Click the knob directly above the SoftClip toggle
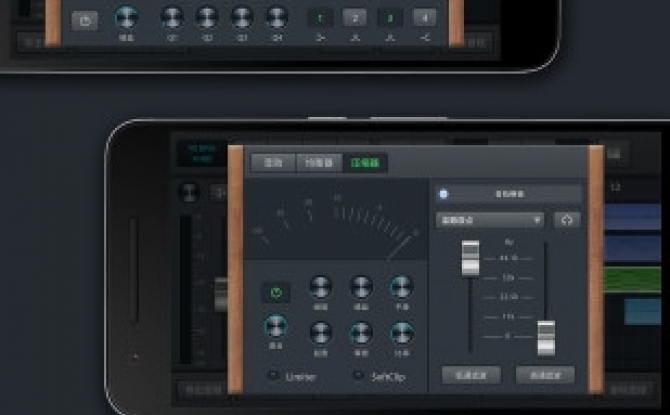This screenshot has width=670, height=415. pyautogui.click(x=361, y=333)
